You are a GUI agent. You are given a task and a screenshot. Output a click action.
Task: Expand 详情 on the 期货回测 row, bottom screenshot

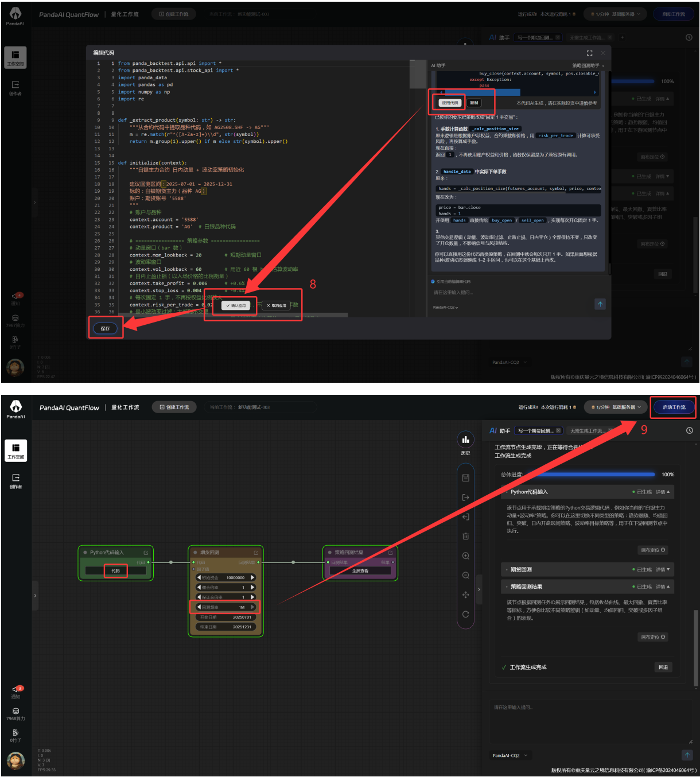[663, 569]
